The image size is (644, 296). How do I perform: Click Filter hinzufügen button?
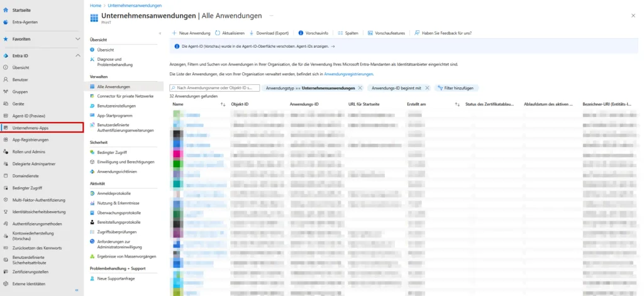pos(455,88)
